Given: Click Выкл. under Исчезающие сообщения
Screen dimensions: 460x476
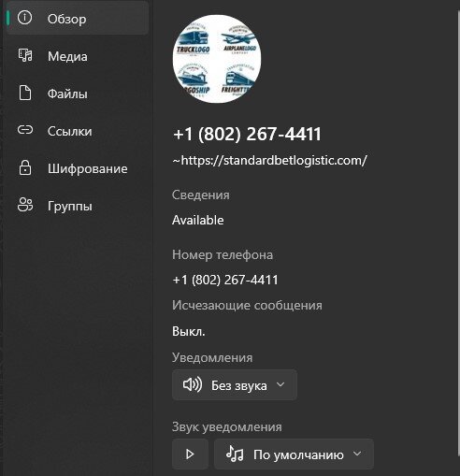Looking at the screenshot, I should point(189,331).
